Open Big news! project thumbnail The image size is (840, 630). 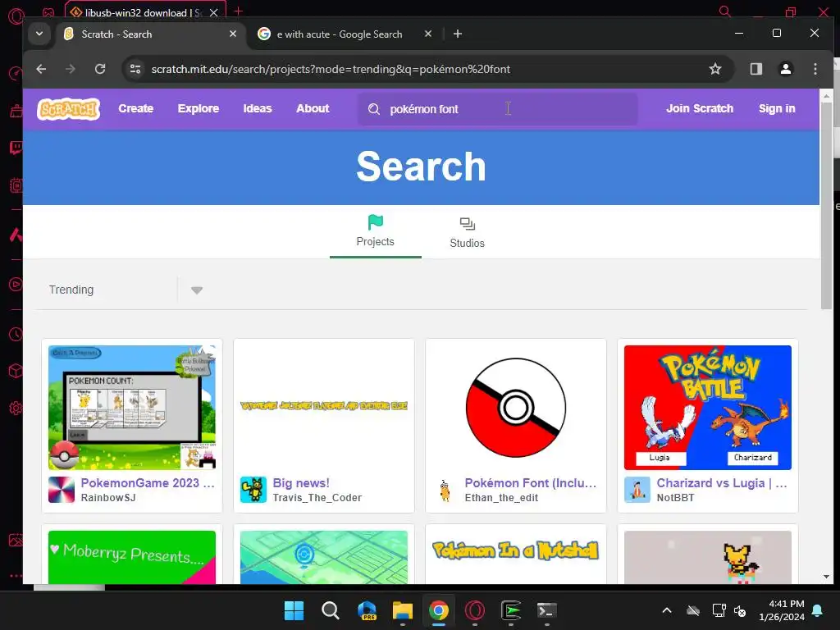[324, 407]
